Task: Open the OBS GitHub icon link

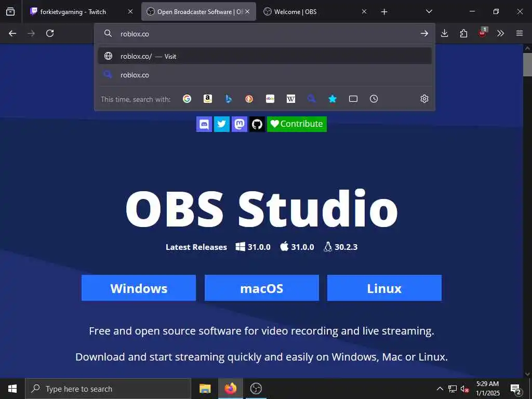Action: tap(257, 124)
